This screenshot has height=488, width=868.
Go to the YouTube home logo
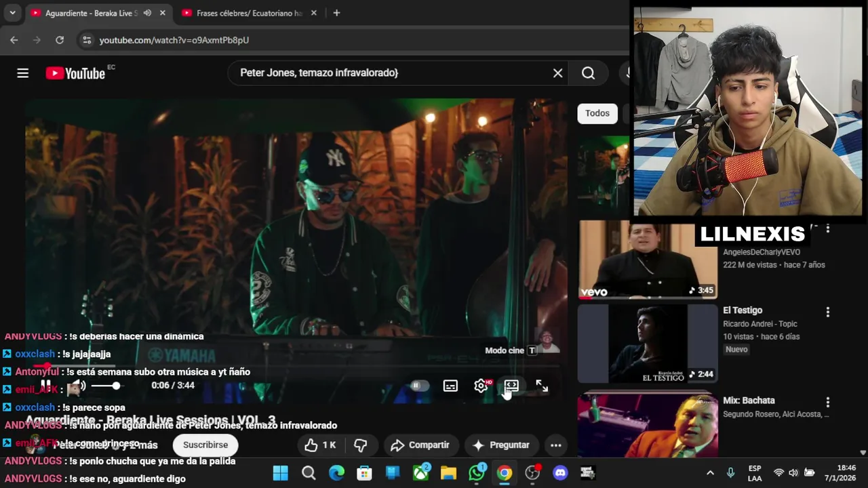pyautogui.click(x=75, y=73)
